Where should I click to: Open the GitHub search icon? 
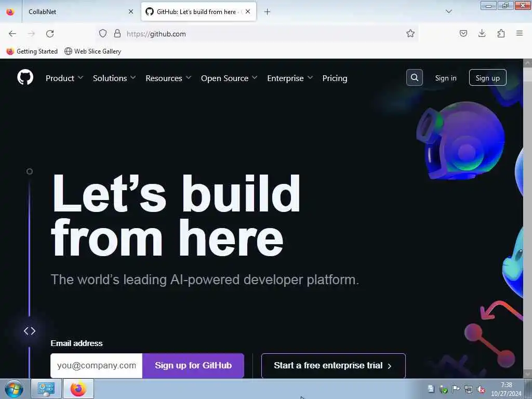pos(414,78)
